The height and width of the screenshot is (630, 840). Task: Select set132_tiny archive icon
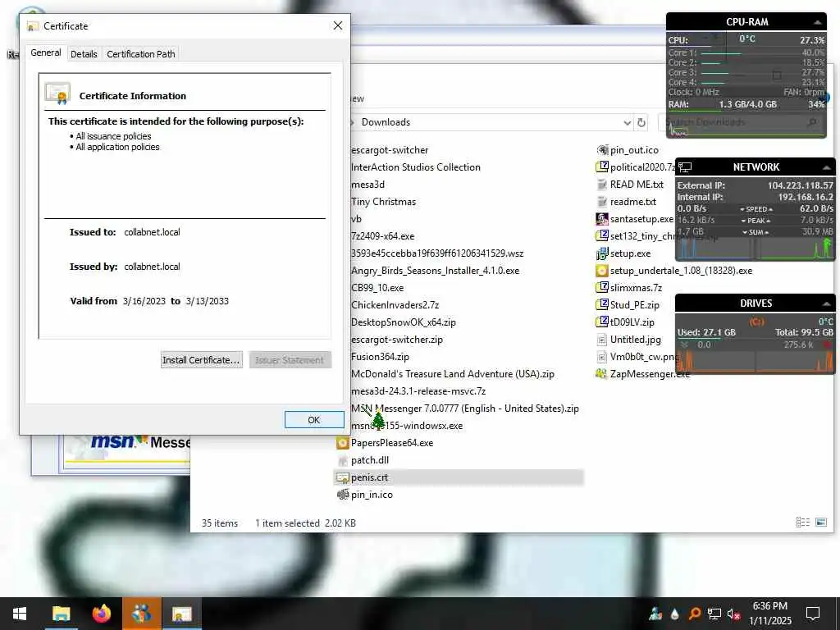(602, 235)
